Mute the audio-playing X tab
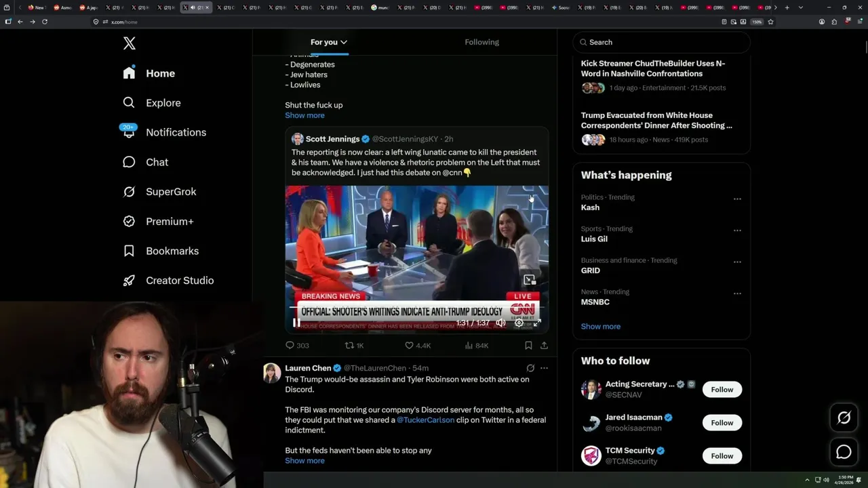 click(193, 7)
